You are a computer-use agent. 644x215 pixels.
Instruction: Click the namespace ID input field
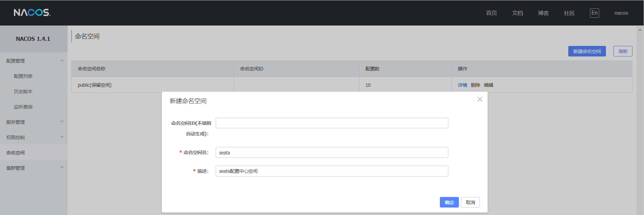[x=332, y=123]
